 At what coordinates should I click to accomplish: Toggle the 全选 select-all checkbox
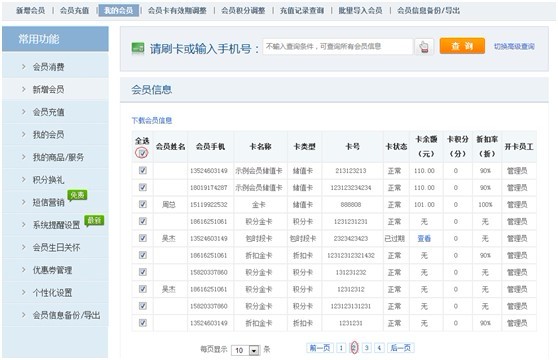(142, 153)
